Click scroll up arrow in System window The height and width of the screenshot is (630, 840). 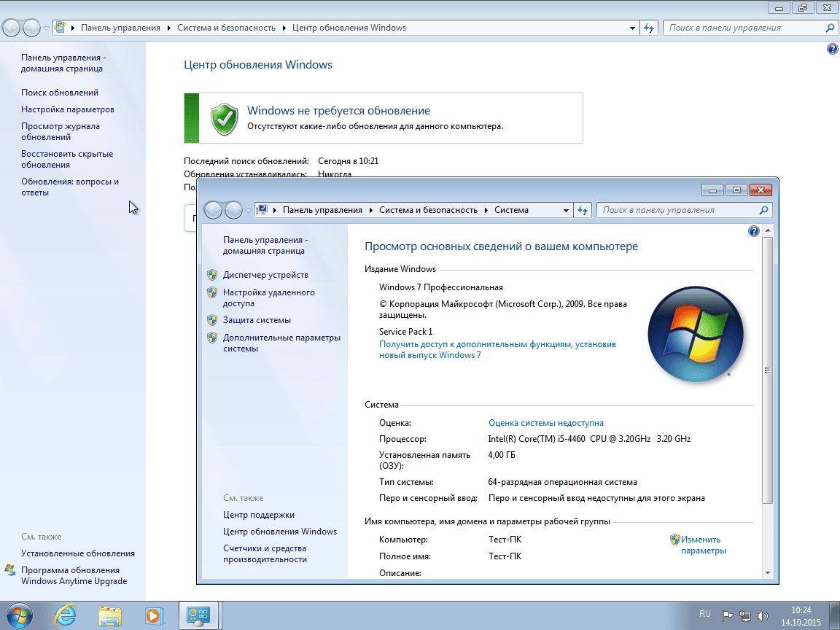coord(768,230)
